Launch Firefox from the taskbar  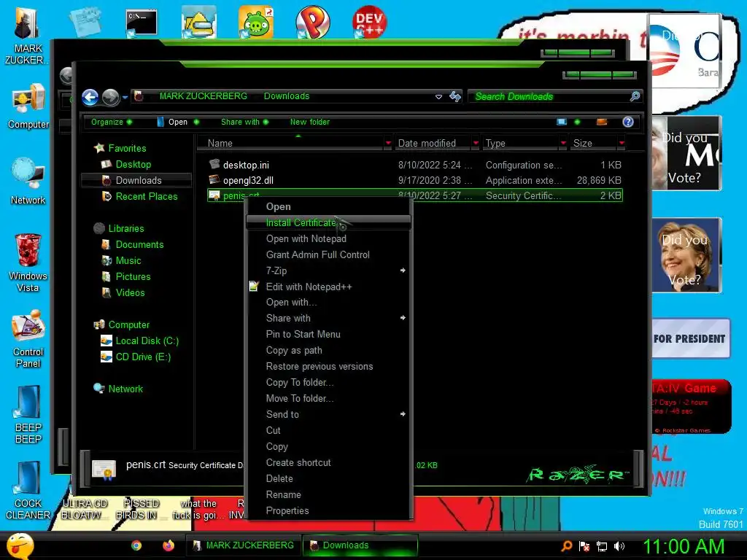point(169,545)
